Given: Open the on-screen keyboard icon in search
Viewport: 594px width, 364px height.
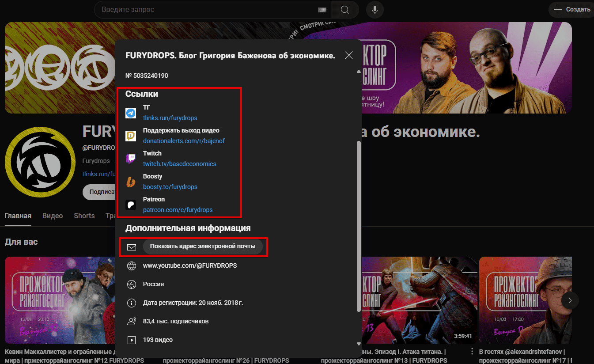Looking at the screenshot, I should tap(322, 10).
